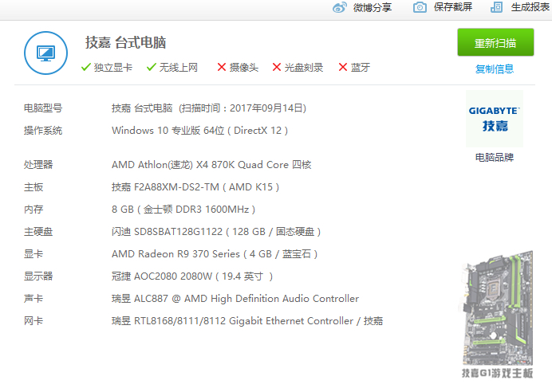Click the 技嘉 台式电脑 title heading

tap(125, 42)
